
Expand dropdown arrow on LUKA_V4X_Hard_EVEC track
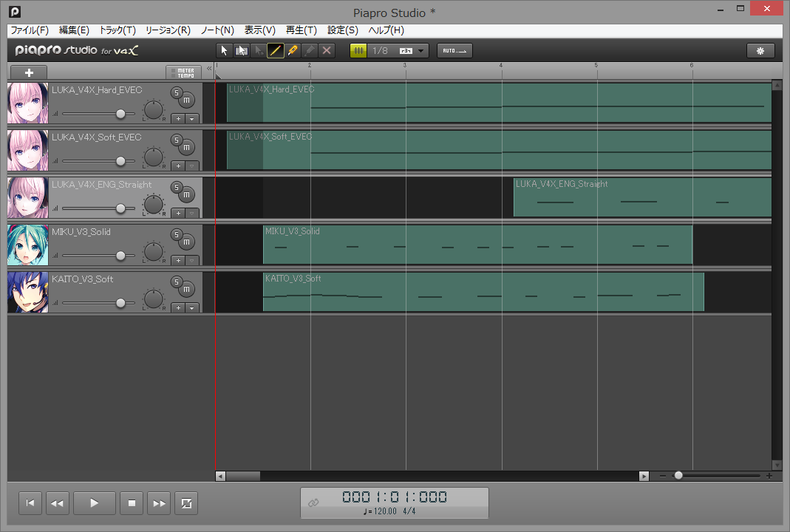(x=192, y=119)
